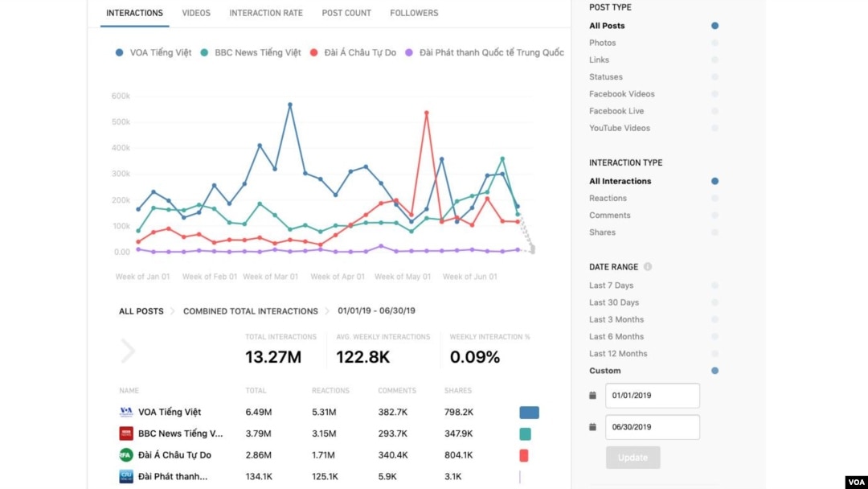Click the 13.27M total interactions value

click(x=273, y=357)
